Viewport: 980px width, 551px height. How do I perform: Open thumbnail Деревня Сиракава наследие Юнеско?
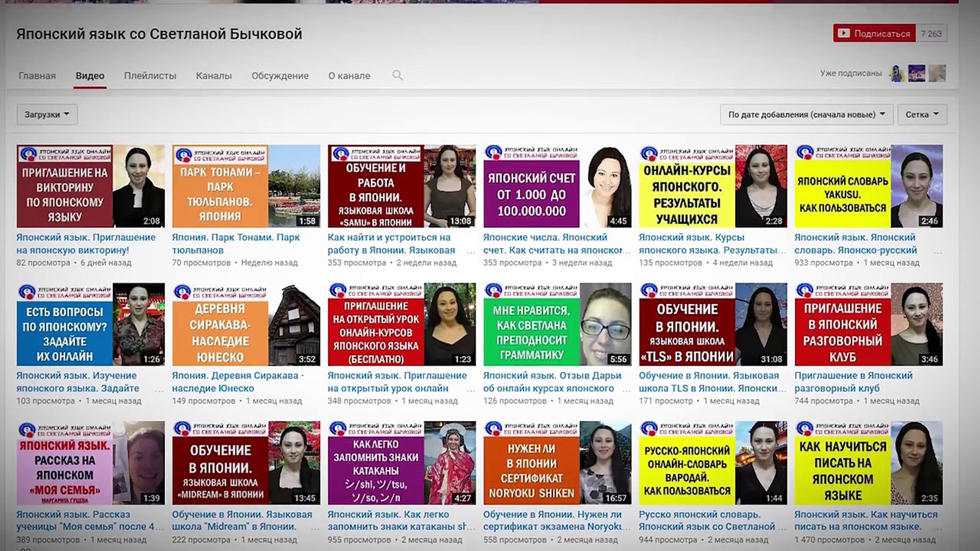pyautogui.click(x=246, y=324)
